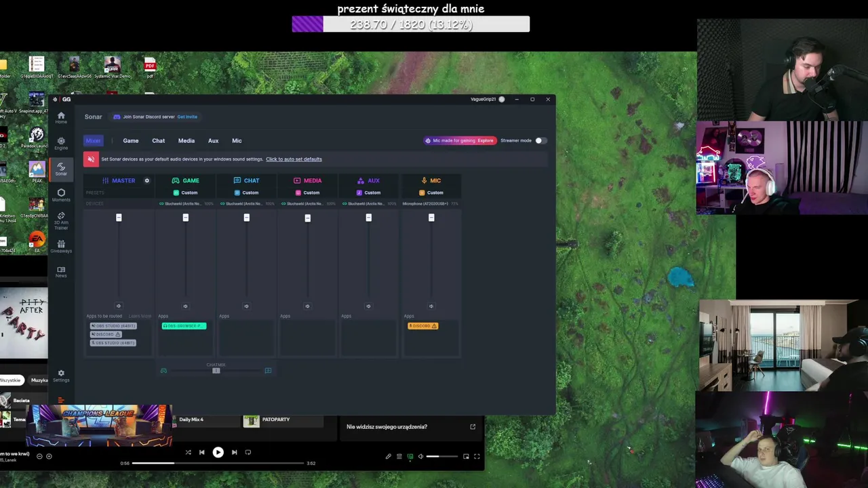Open the 3D Aim Trainer
This screenshot has height=488, width=868.
point(61,221)
